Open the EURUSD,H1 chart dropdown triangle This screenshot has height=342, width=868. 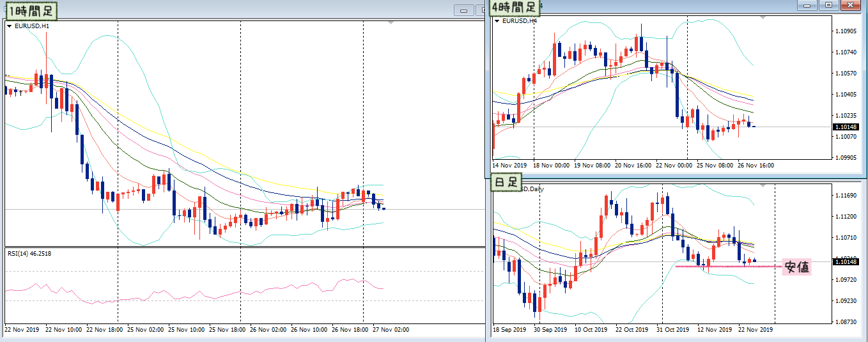click(x=9, y=26)
